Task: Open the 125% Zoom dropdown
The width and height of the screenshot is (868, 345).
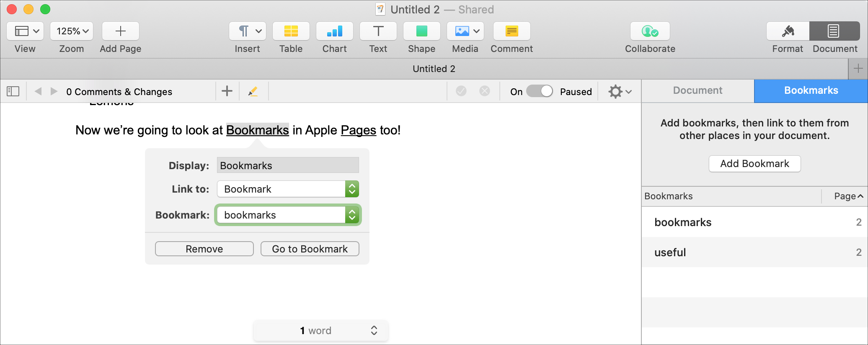Action: (72, 31)
